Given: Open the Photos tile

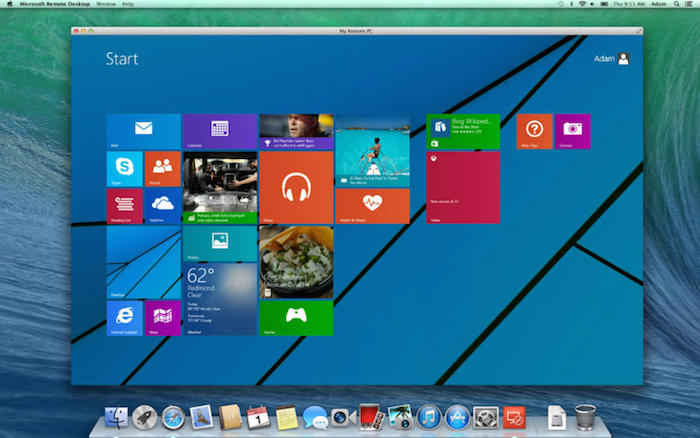Looking at the screenshot, I should coord(220,243).
